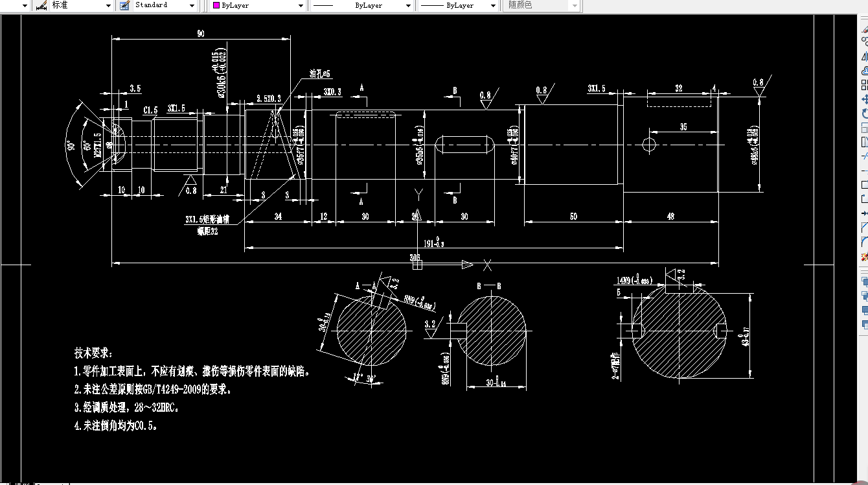Select the Stretch tool
This screenshot has height=485, width=868.
pos(864,142)
